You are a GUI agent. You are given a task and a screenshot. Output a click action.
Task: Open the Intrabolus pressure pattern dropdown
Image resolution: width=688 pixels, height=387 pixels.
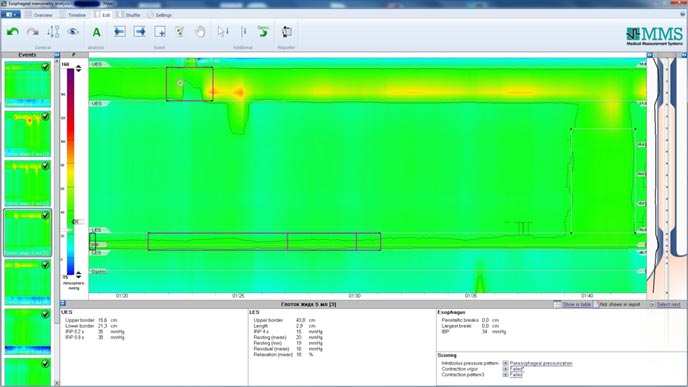(505, 363)
